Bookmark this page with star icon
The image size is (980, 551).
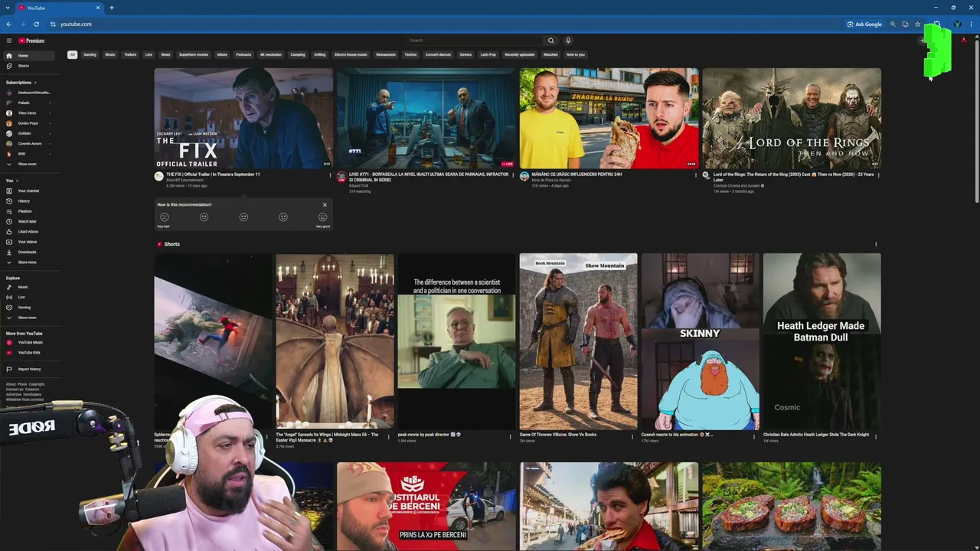click(x=917, y=24)
